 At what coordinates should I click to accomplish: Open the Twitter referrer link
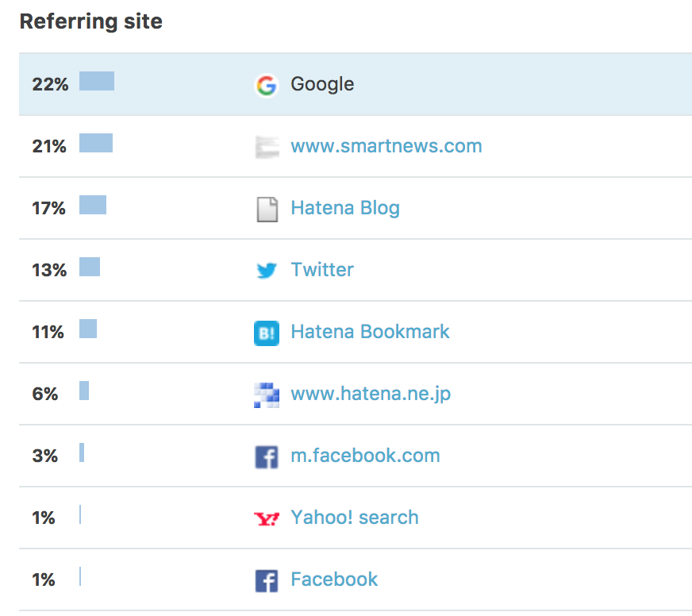(x=322, y=270)
